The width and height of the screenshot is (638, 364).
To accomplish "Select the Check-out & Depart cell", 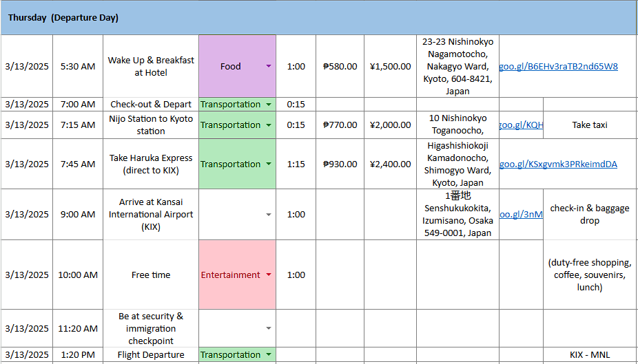I will click(151, 105).
